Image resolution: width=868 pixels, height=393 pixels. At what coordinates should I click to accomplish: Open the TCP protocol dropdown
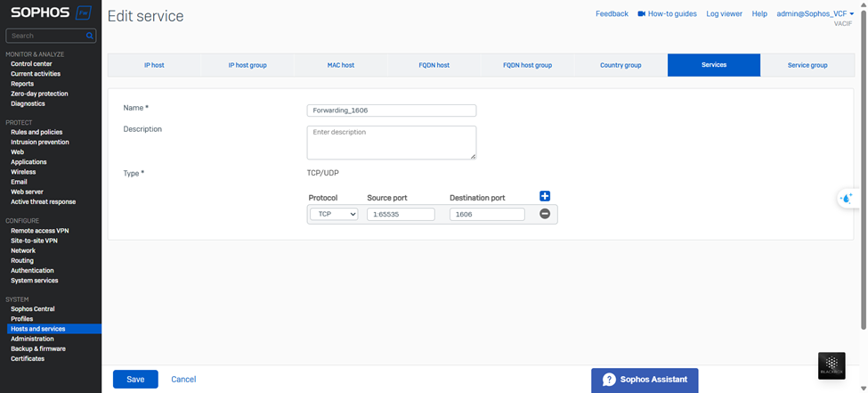pos(334,215)
